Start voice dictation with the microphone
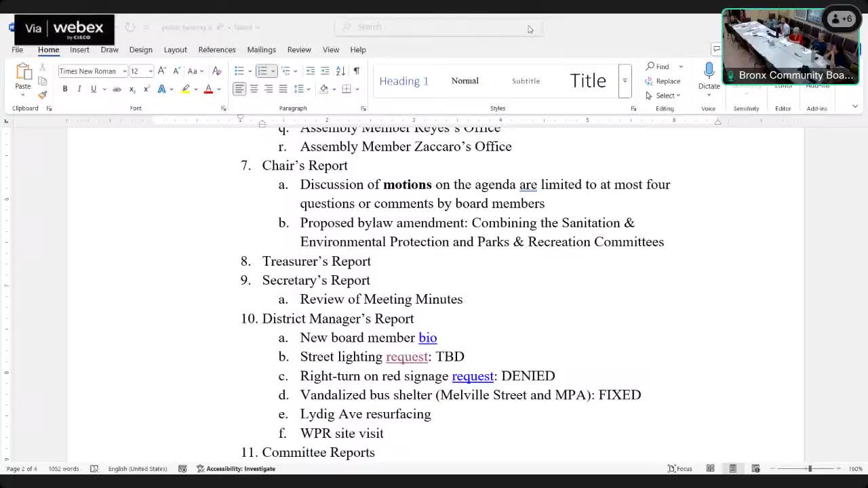 pos(709,71)
